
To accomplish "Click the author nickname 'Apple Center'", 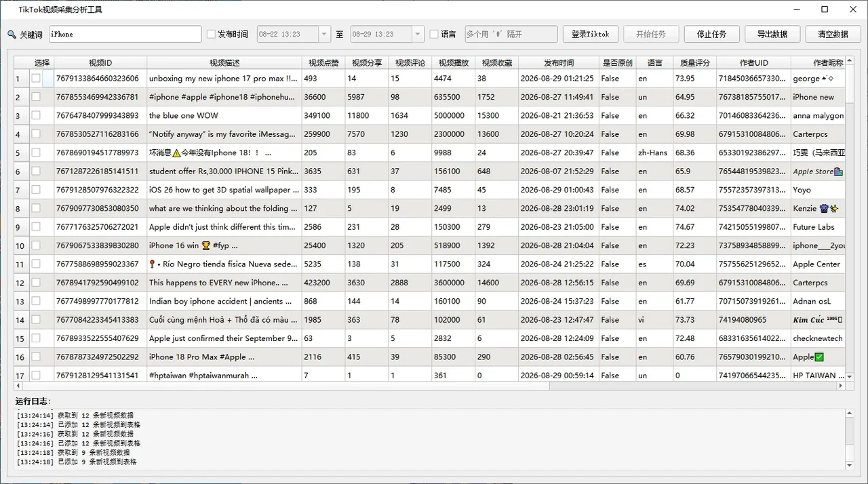I will (818, 264).
